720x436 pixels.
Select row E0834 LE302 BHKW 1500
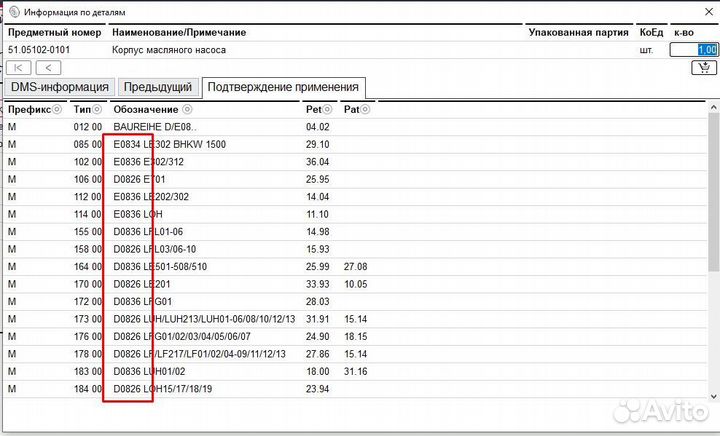point(170,144)
